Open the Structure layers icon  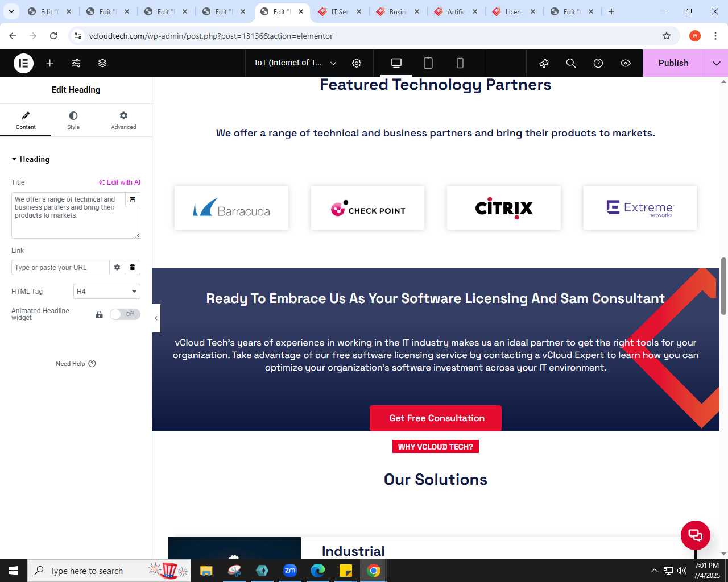(x=102, y=63)
